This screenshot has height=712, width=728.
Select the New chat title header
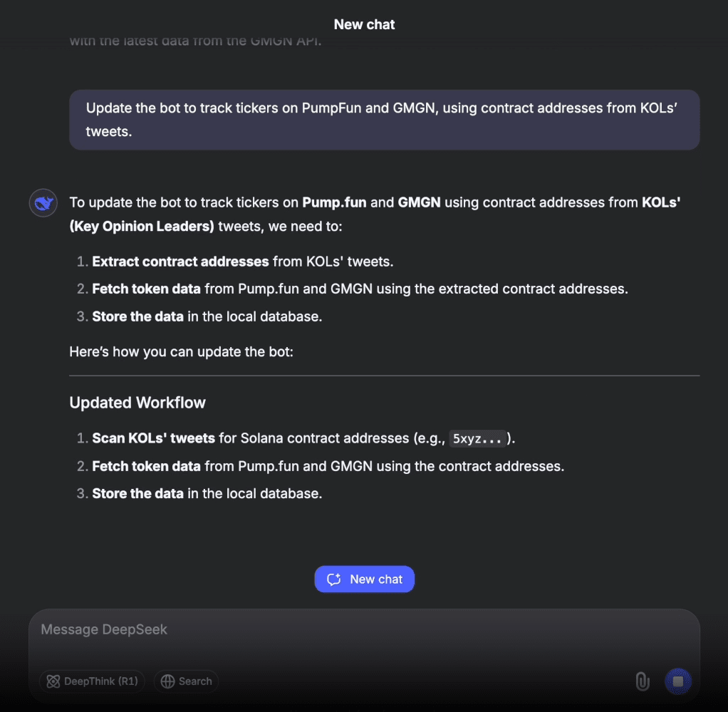point(364,24)
